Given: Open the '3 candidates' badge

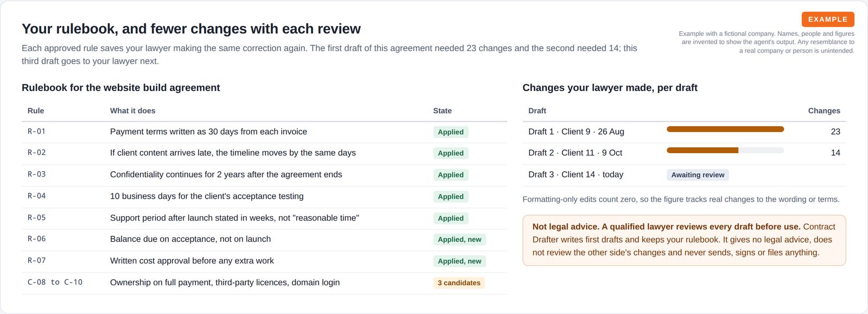Looking at the screenshot, I should tap(459, 283).
